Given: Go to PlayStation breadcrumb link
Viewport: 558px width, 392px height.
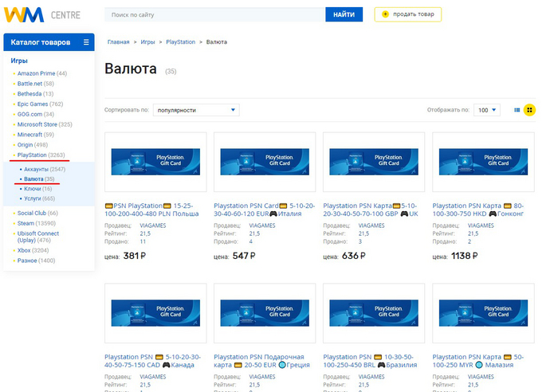Looking at the screenshot, I should (x=180, y=42).
